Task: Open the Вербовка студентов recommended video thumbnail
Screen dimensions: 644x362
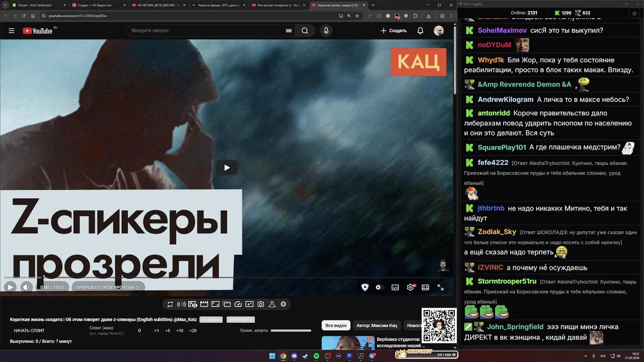Action: pos(348,343)
